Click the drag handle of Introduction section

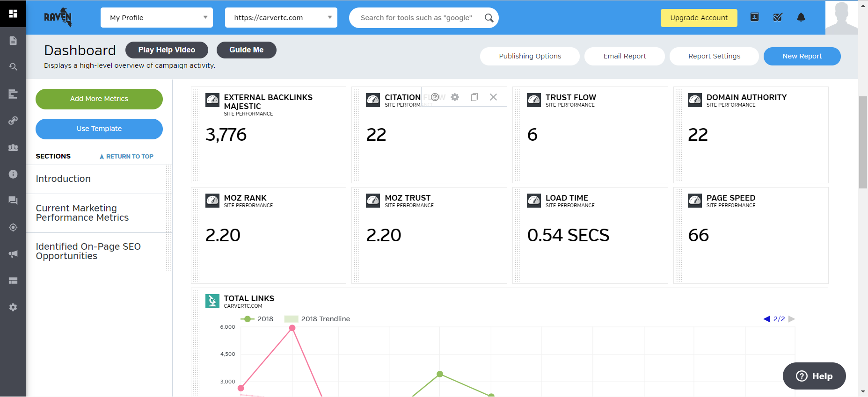coord(169,179)
